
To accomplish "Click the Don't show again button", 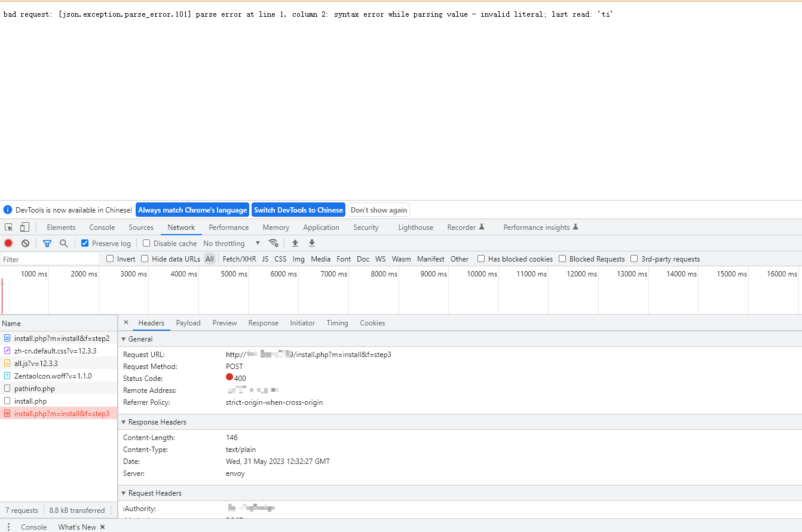I will click(379, 210).
